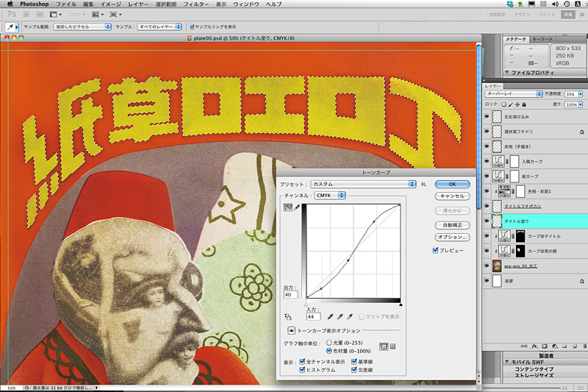The width and height of the screenshot is (588, 392).
Task: Click the fx layer style icon at Layers bottom
Action: pos(534,346)
